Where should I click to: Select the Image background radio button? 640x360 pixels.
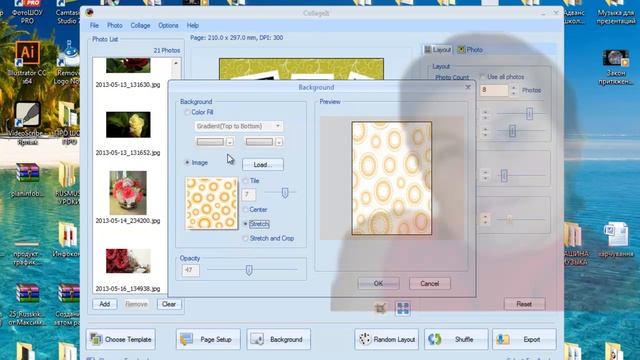click(x=187, y=162)
